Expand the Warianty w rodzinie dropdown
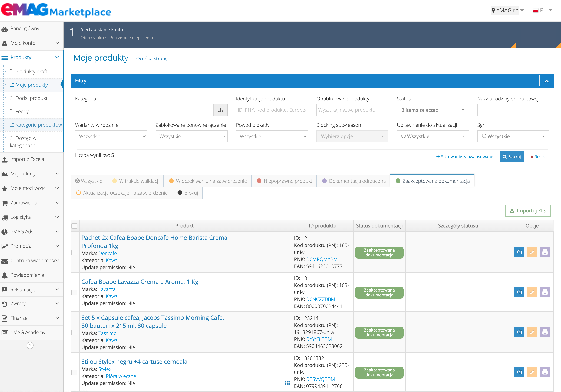 click(x=111, y=136)
